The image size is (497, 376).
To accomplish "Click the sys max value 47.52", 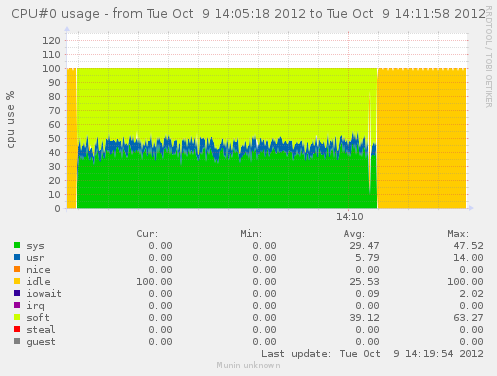I will click(468, 246).
